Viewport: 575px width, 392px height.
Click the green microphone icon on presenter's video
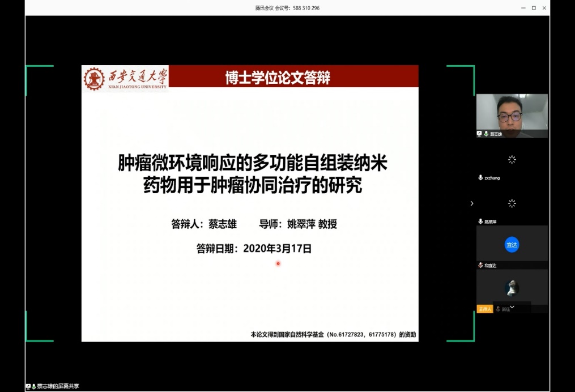pyautogui.click(x=485, y=134)
